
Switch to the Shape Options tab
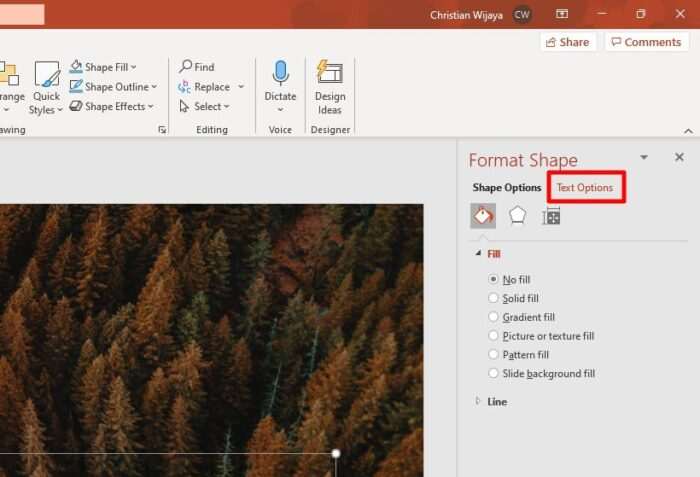pos(507,188)
